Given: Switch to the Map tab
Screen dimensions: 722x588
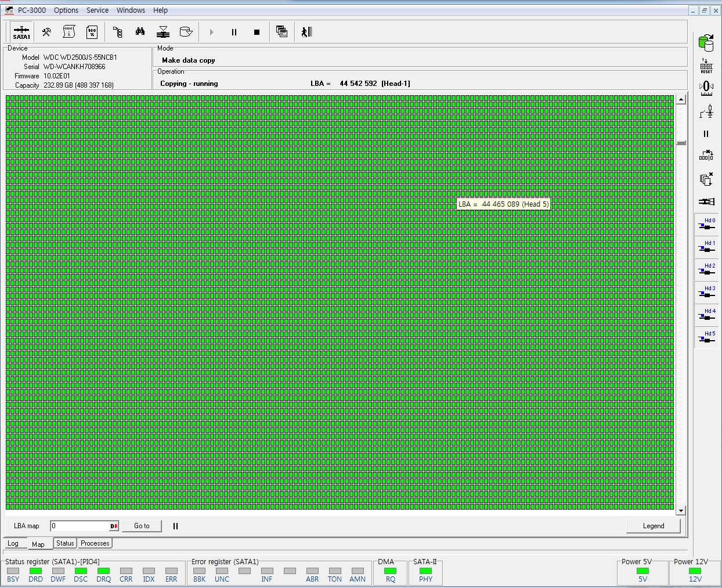Looking at the screenshot, I should pyautogui.click(x=38, y=544).
